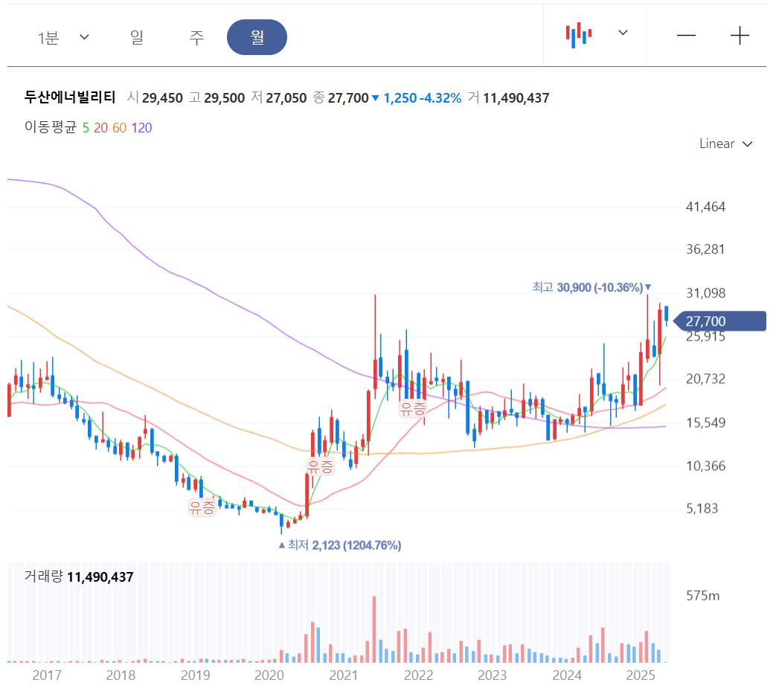The image size is (779, 700).
Task: Zoom in with the plus button
Action: pos(740,35)
